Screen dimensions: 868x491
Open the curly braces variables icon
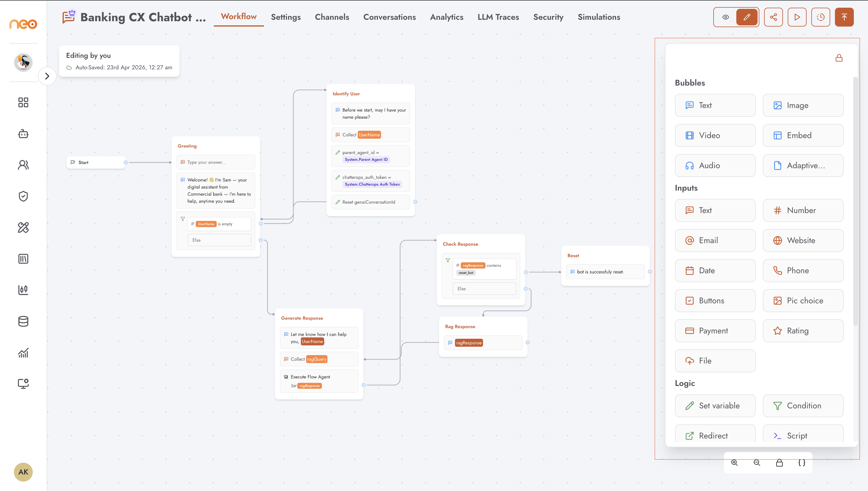click(x=802, y=463)
